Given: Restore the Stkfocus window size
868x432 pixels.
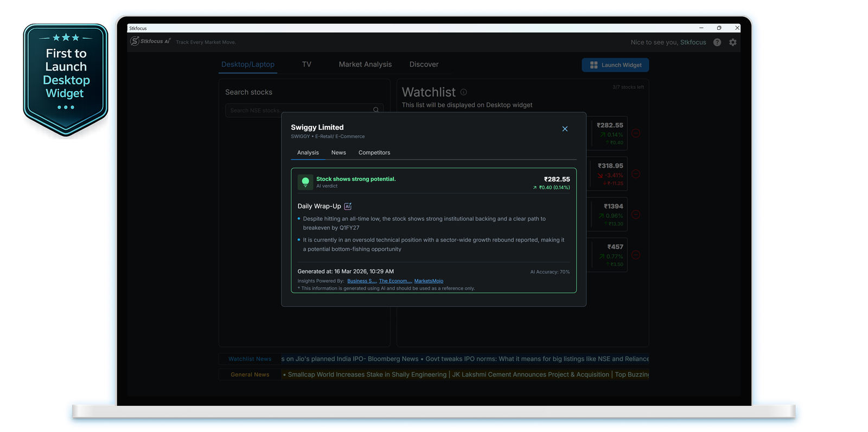Looking at the screenshot, I should (x=719, y=28).
